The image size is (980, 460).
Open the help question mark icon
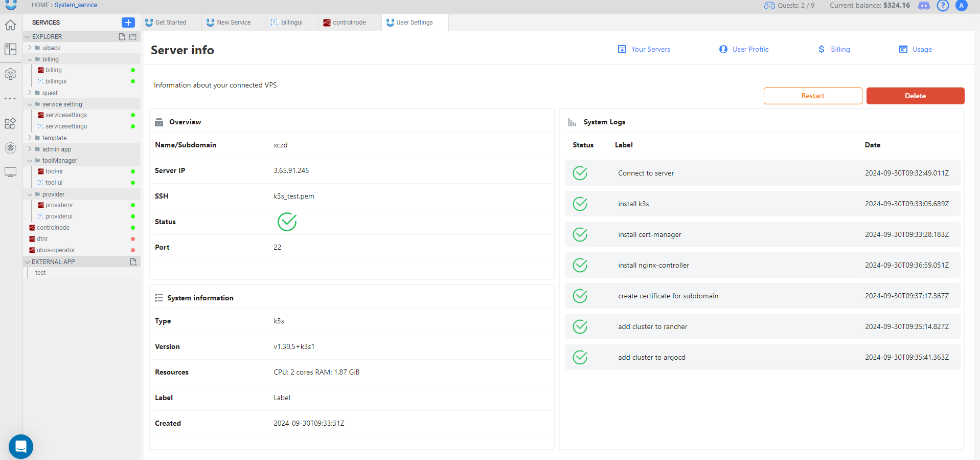pyautogui.click(x=943, y=6)
